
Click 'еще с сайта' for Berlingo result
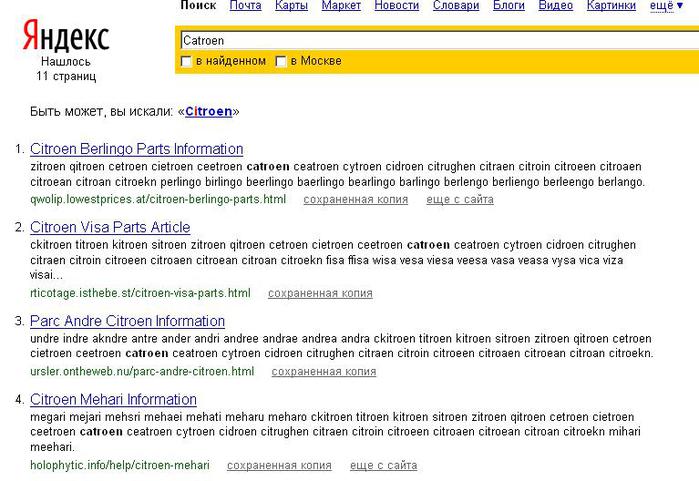[460, 200]
